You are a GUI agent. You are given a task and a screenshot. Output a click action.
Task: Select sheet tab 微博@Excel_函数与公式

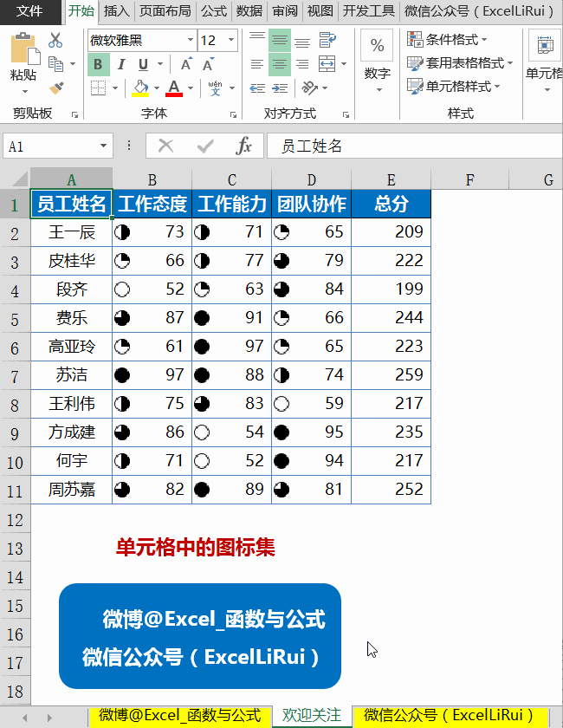point(179,716)
